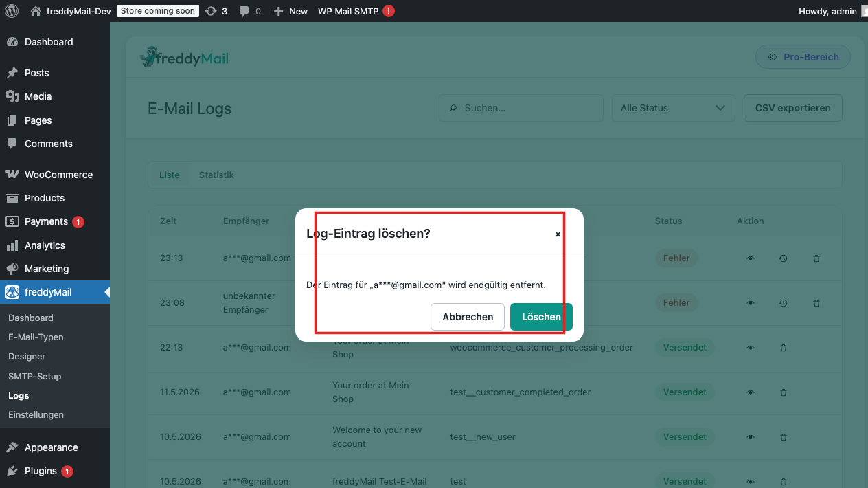Open Plugins in the sidebar
868x488 pixels.
(55, 471)
